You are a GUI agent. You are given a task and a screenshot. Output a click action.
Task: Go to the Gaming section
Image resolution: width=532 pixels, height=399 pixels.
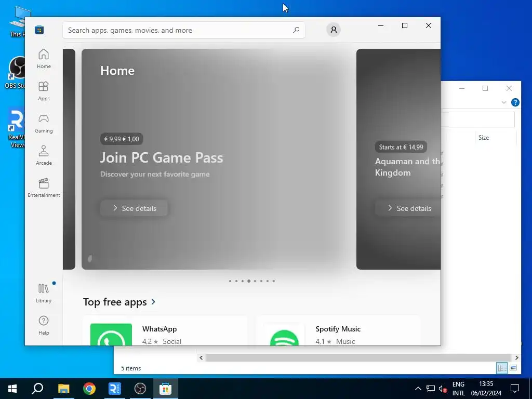44,123
